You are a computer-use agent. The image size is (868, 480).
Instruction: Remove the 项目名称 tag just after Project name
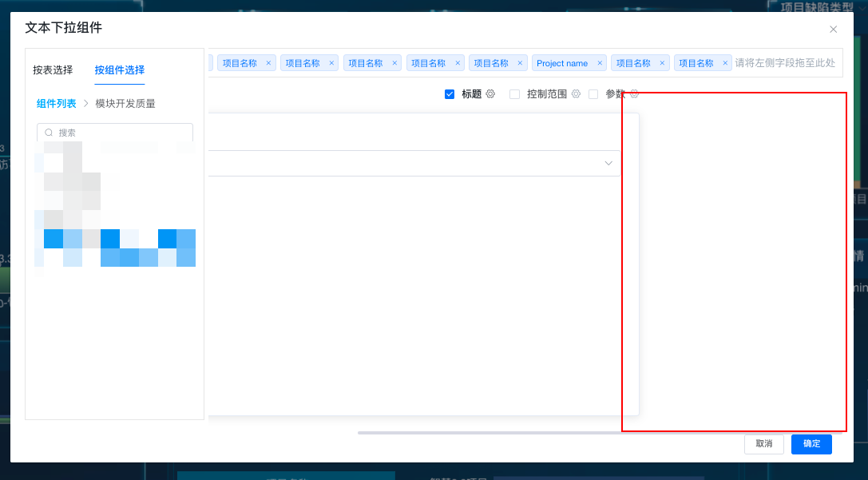point(661,63)
